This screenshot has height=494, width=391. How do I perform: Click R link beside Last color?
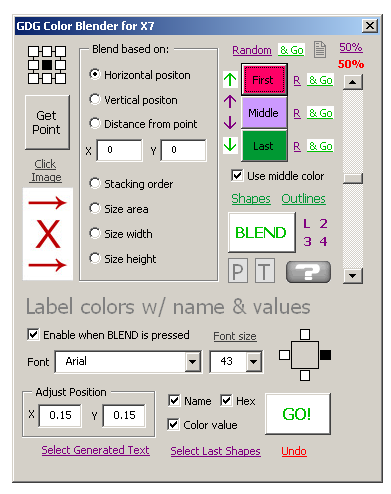pos(297,146)
